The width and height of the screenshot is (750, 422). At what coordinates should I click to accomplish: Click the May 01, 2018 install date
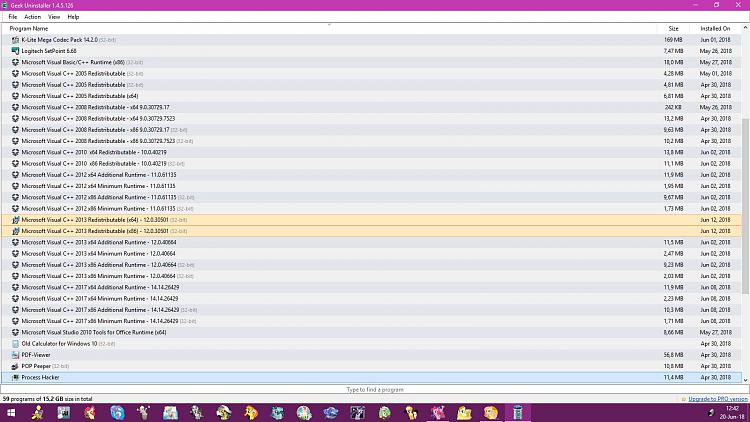[x=716, y=74]
